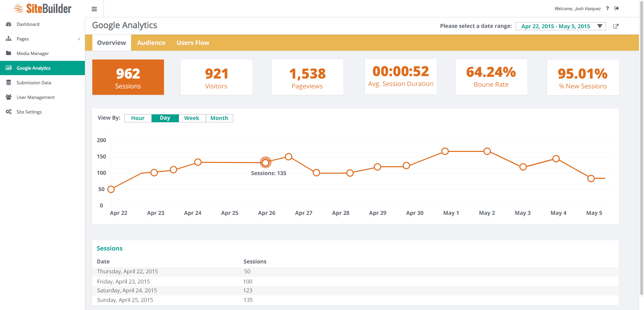644x310 pixels.
Task: View chart by Day
Action: pos(165,118)
